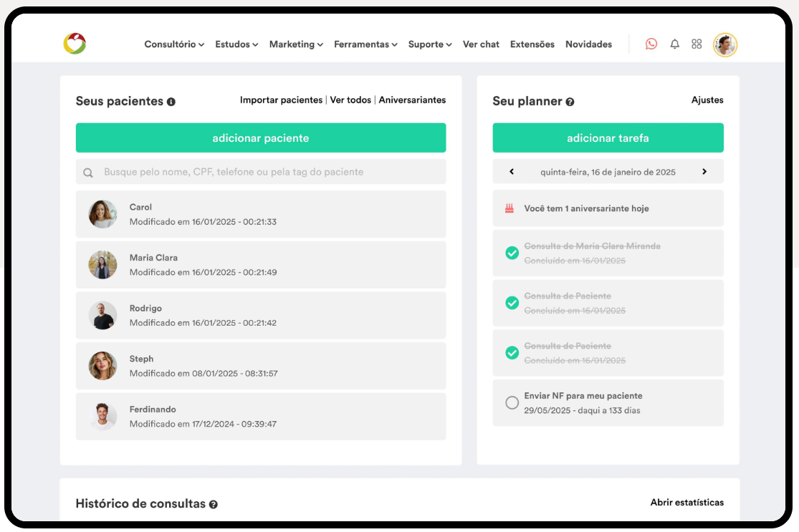Open the Aniversariantes link
This screenshot has height=532, width=799.
click(x=412, y=100)
